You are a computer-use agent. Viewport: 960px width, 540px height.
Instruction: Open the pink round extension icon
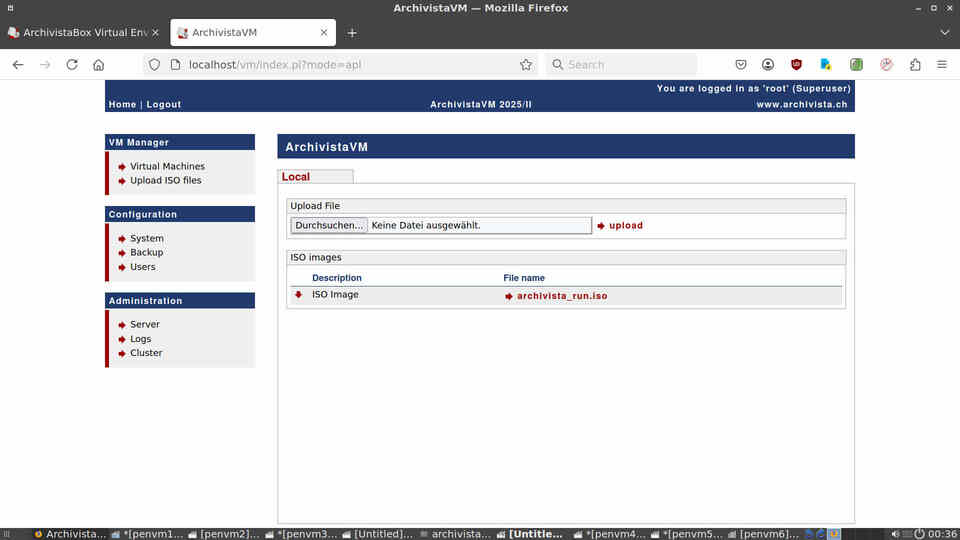pyautogui.click(x=886, y=64)
